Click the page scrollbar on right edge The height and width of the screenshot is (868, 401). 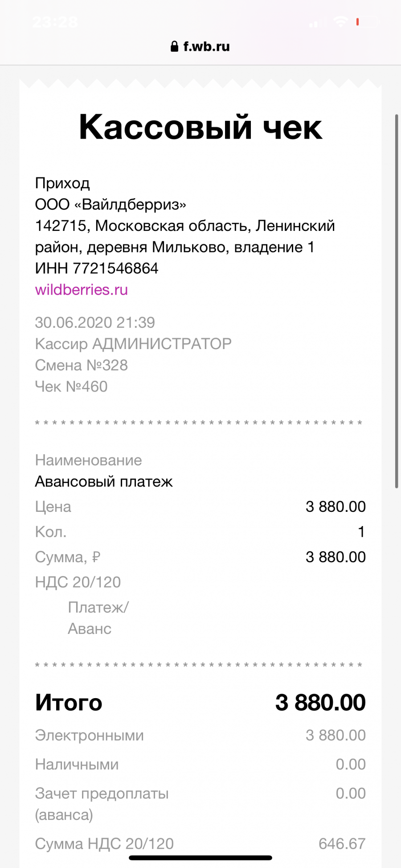396,301
